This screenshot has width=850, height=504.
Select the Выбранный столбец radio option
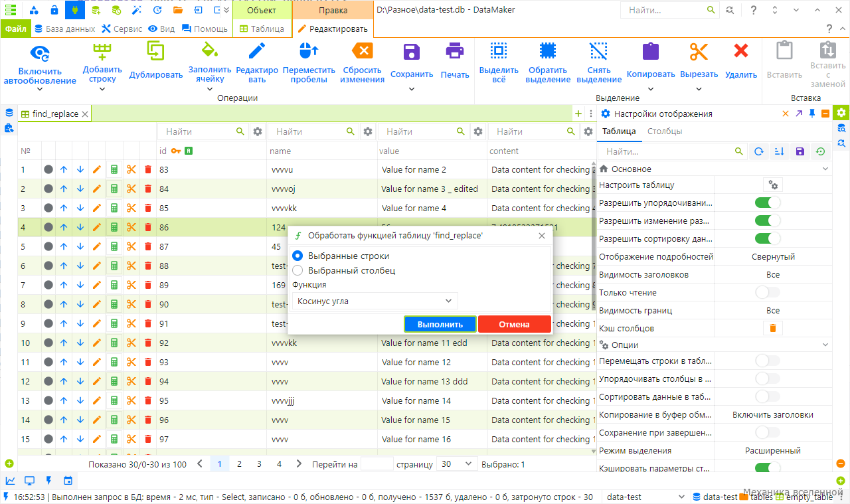[x=297, y=270]
